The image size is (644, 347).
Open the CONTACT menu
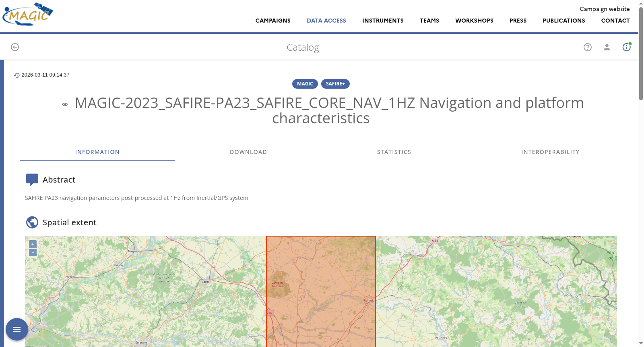point(615,21)
